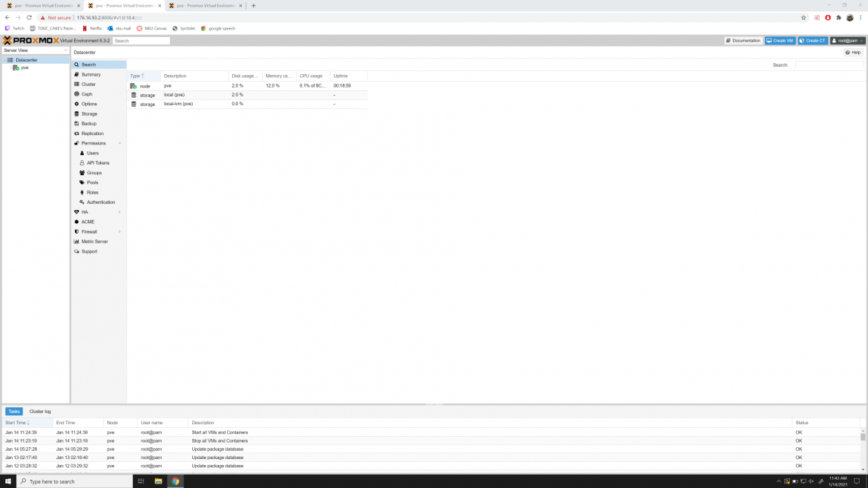
Task: Click the Groups people icon
Action: [82, 173]
